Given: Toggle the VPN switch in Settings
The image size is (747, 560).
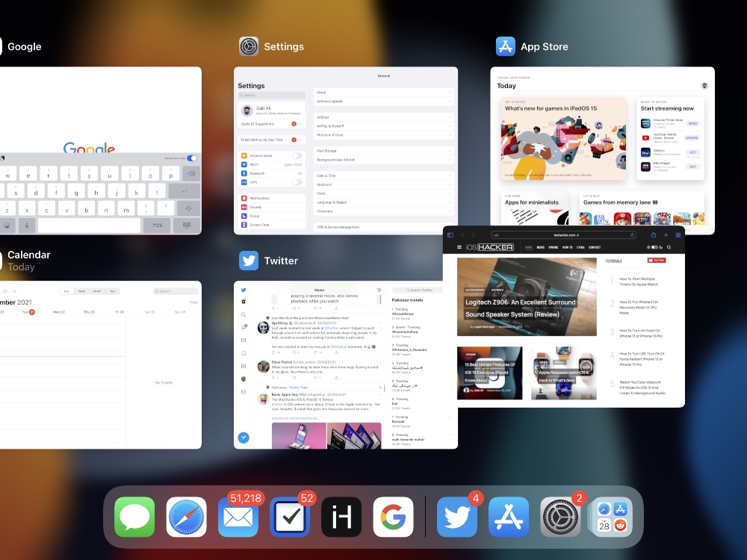Looking at the screenshot, I should click(x=297, y=182).
